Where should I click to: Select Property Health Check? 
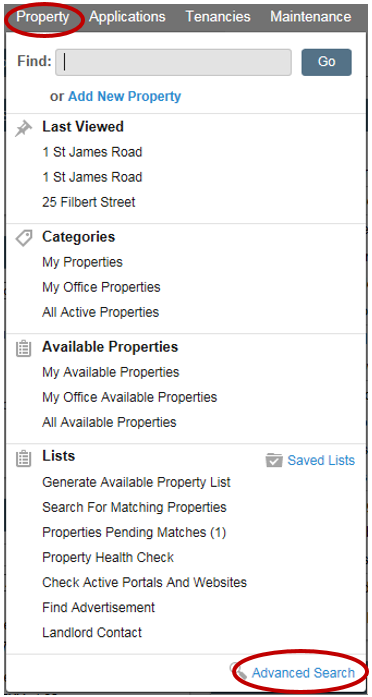coord(108,557)
